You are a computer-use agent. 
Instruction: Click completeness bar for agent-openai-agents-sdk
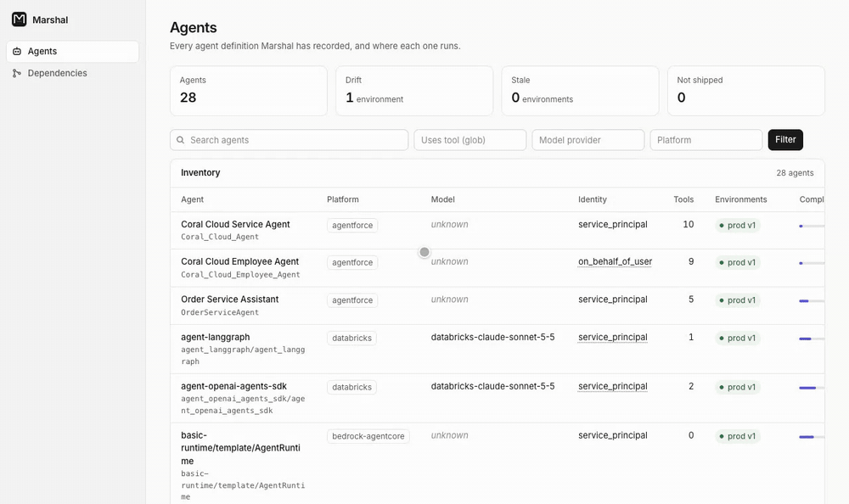tap(812, 388)
